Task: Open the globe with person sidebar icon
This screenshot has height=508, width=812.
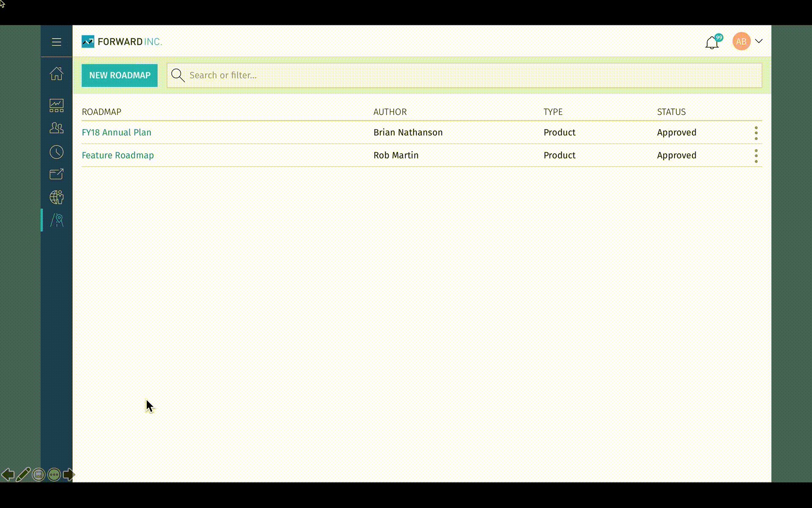Action: click(56, 197)
